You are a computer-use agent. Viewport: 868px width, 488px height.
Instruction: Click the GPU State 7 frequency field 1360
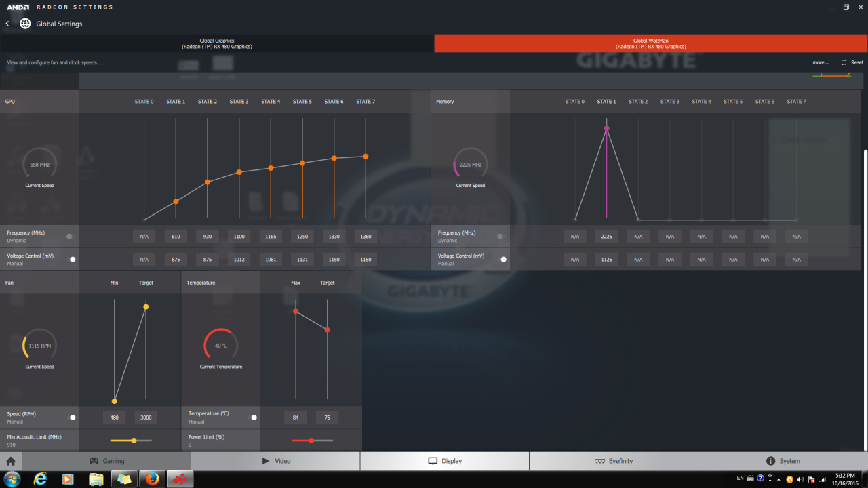tap(366, 237)
